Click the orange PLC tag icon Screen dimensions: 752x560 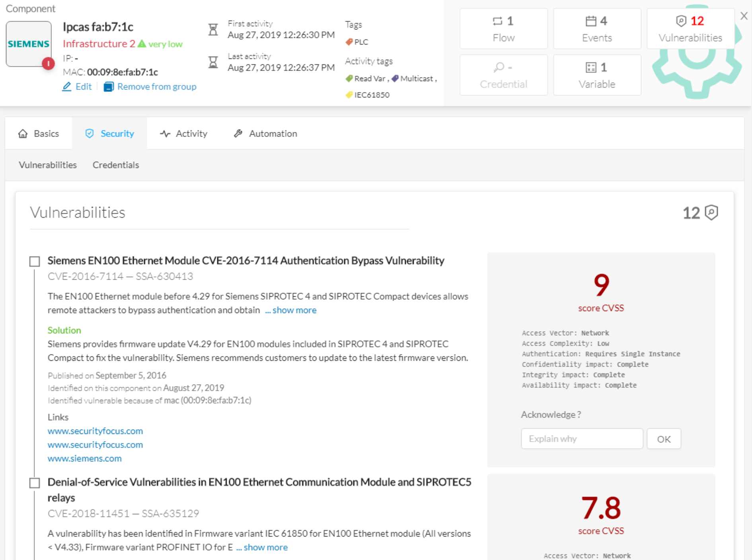click(x=349, y=42)
